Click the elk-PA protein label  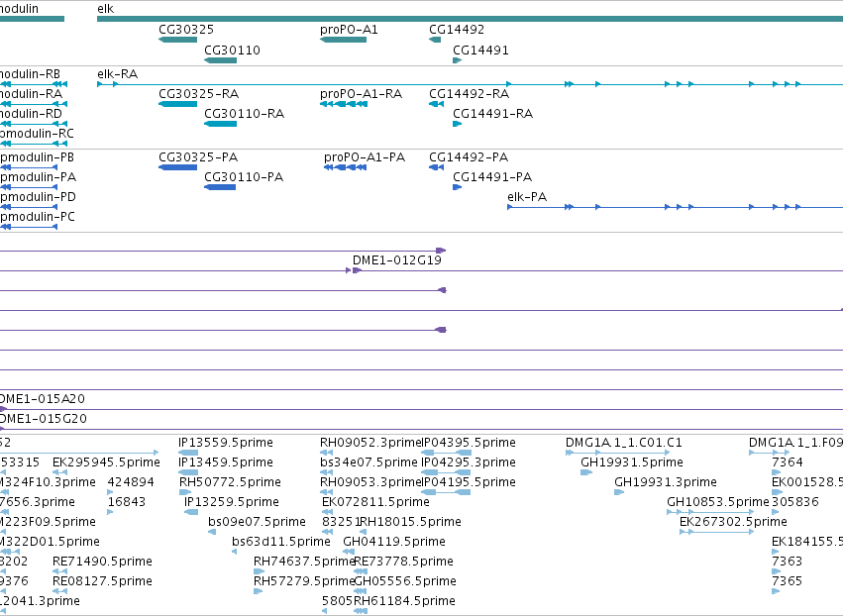coord(527,197)
